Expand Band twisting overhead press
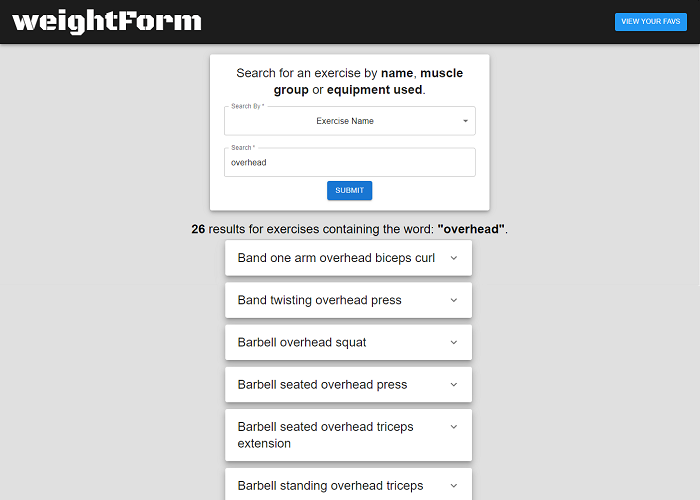The height and width of the screenshot is (500, 700). coord(319,300)
